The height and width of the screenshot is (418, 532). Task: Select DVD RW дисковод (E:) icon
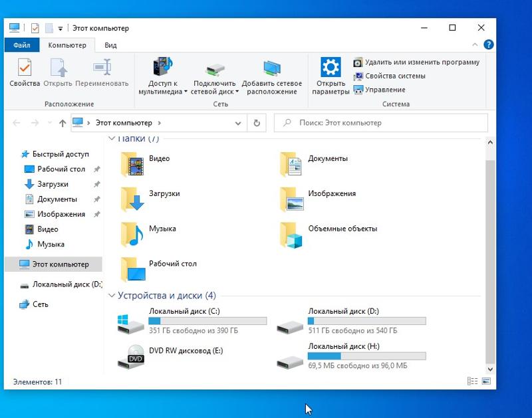(x=131, y=357)
